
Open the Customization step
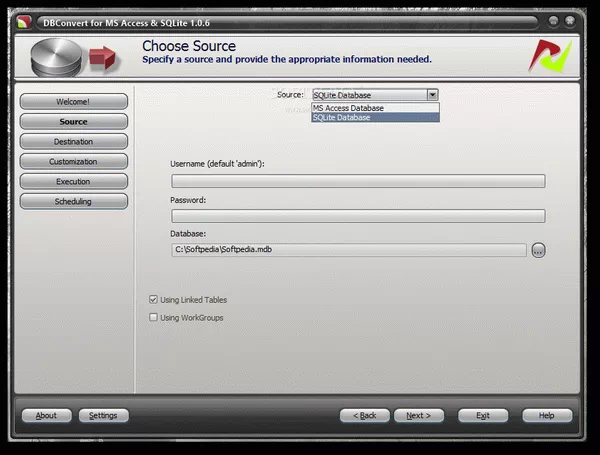click(73, 161)
